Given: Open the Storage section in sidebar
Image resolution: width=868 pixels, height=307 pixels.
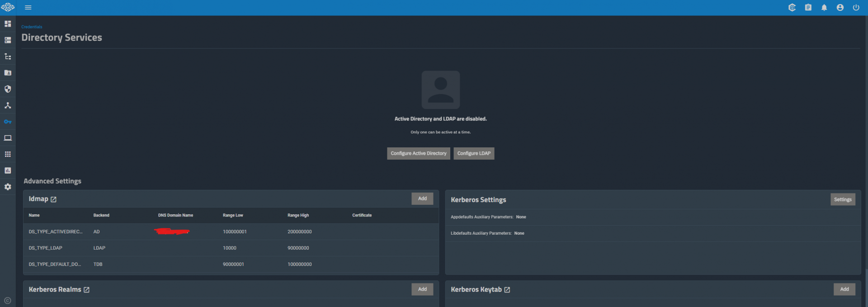Looking at the screenshot, I should click(x=8, y=40).
